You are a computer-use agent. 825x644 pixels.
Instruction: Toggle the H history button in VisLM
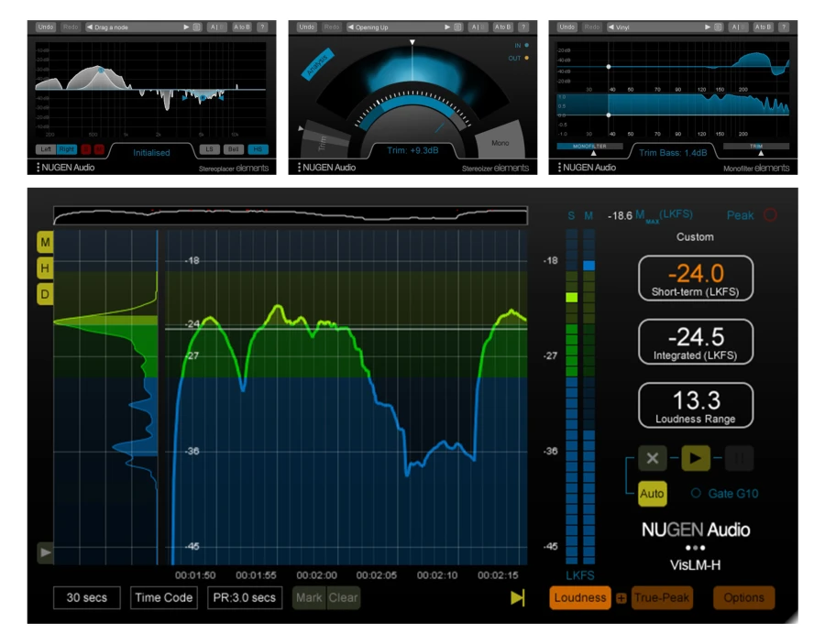[45, 268]
